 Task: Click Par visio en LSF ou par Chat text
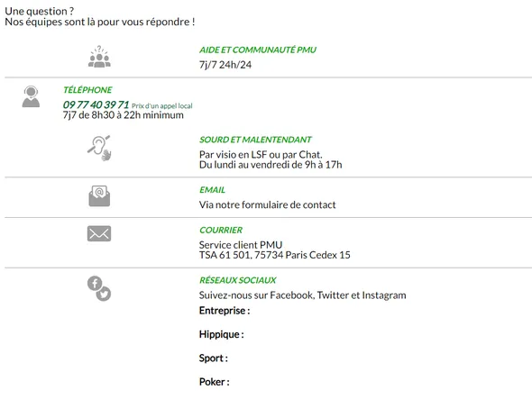261,155
